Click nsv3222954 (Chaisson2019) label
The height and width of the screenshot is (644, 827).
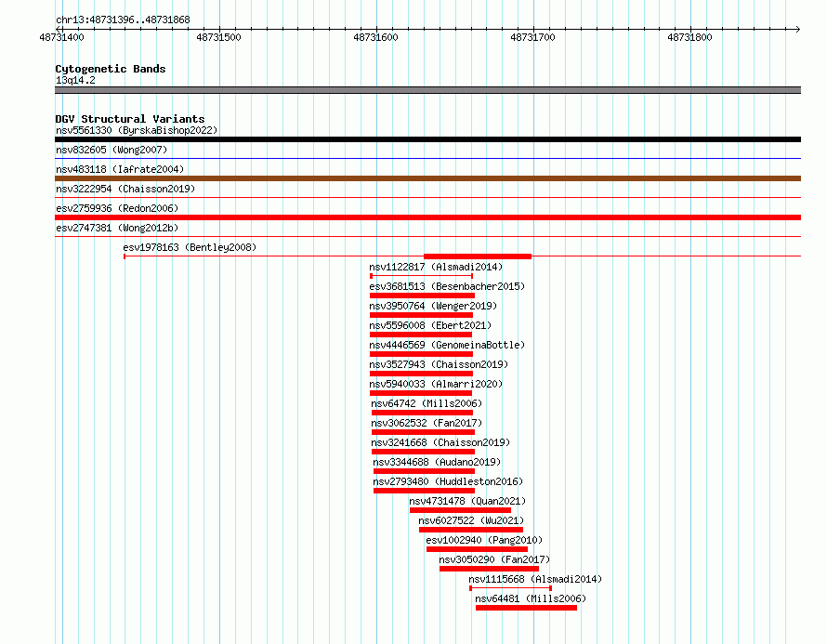(125, 189)
